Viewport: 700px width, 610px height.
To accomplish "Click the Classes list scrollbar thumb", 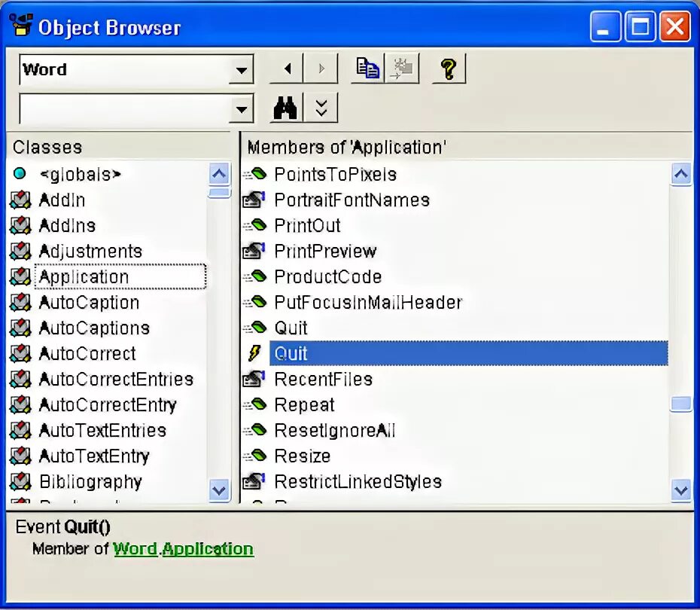I will click(219, 193).
